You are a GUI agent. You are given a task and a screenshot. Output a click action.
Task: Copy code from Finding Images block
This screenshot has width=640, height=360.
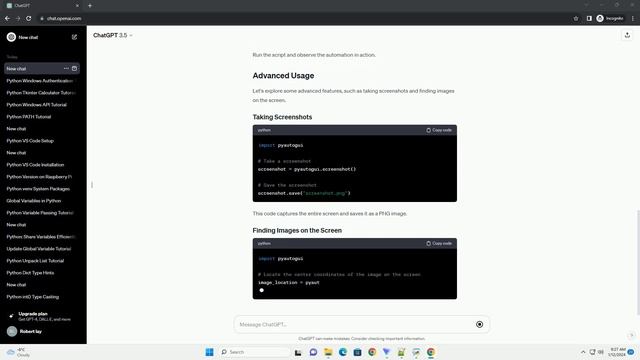tap(439, 244)
